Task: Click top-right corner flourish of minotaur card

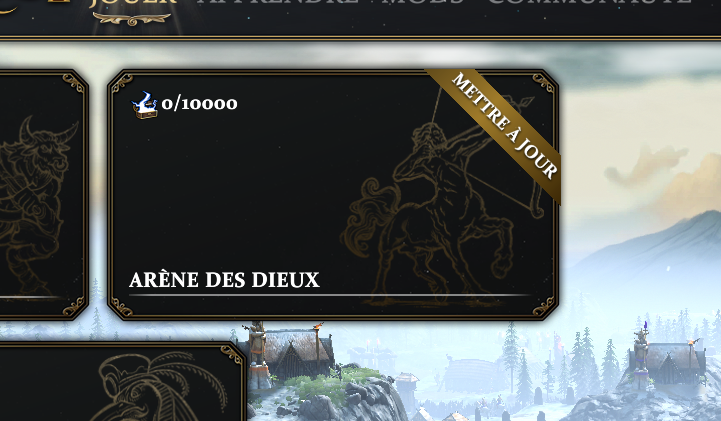Action: pyautogui.click(x=74, y=84)
